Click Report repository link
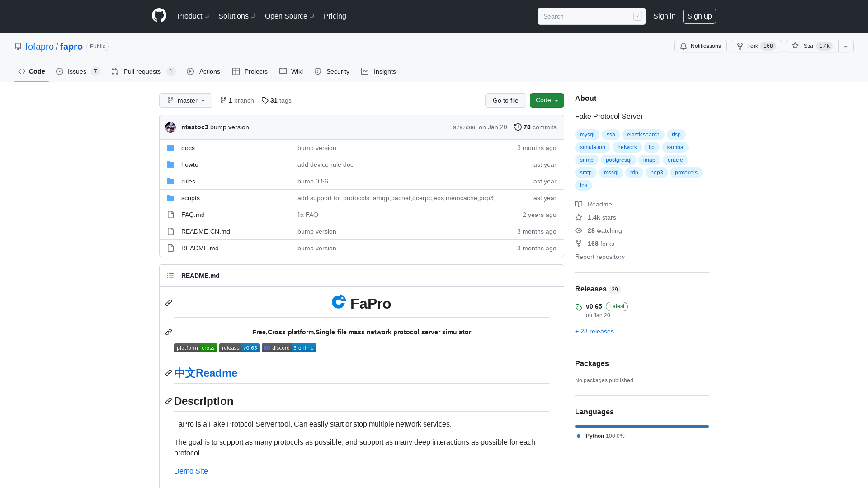 [600, 257]
